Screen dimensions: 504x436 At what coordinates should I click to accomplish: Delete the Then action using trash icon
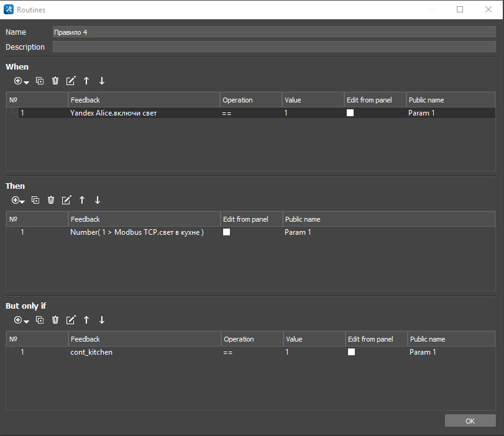[x=51, y=200]
